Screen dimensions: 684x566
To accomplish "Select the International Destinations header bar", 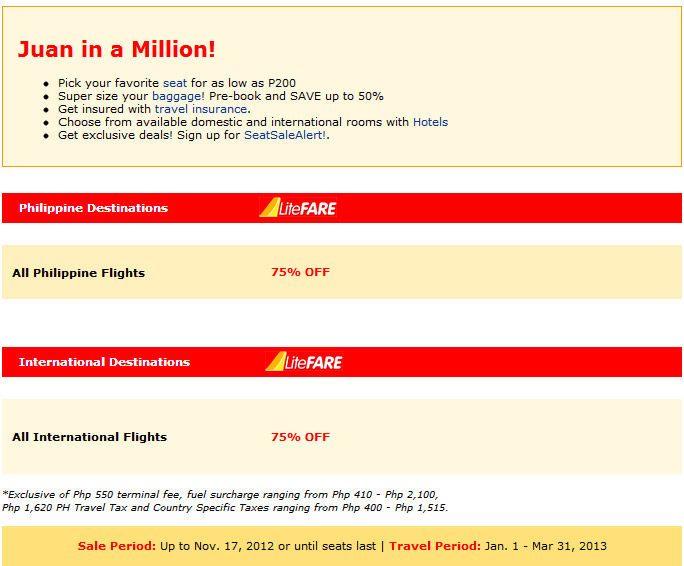I will [x=342, y=362].
